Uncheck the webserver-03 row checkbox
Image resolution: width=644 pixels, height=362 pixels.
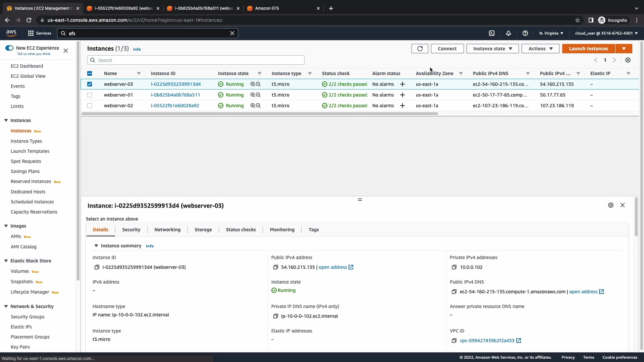(x=90, y=84)
